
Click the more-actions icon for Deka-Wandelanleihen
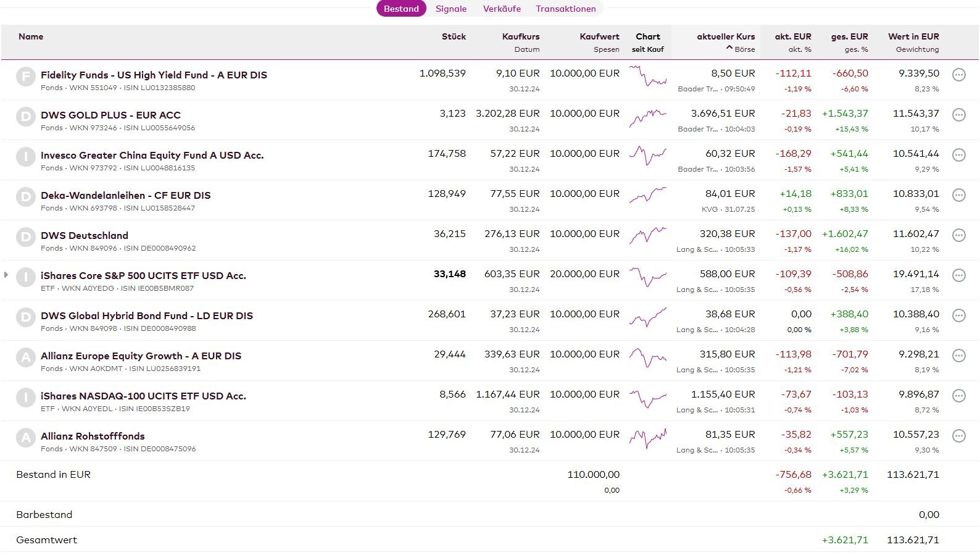click(958, 195)
